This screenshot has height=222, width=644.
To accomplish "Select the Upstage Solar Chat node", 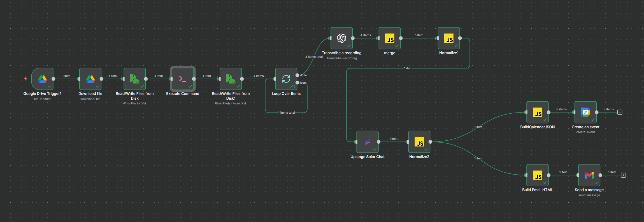I will (x=367, y=142).
